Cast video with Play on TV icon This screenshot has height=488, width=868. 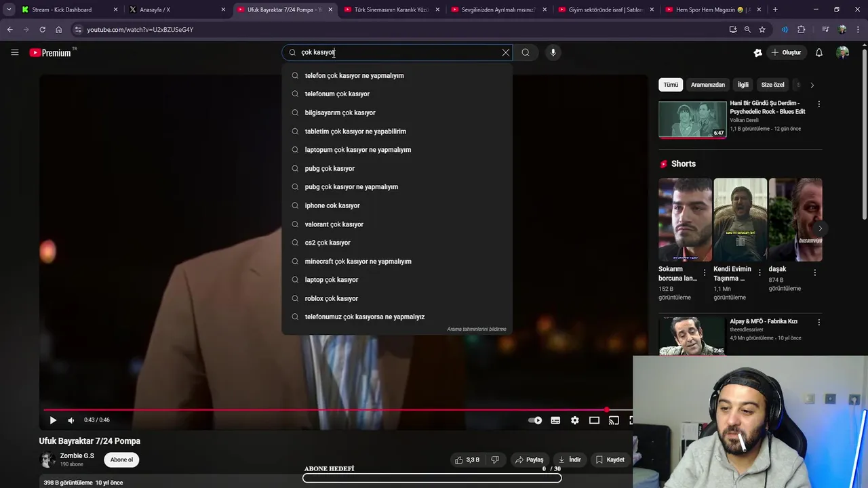click(614, 420)
